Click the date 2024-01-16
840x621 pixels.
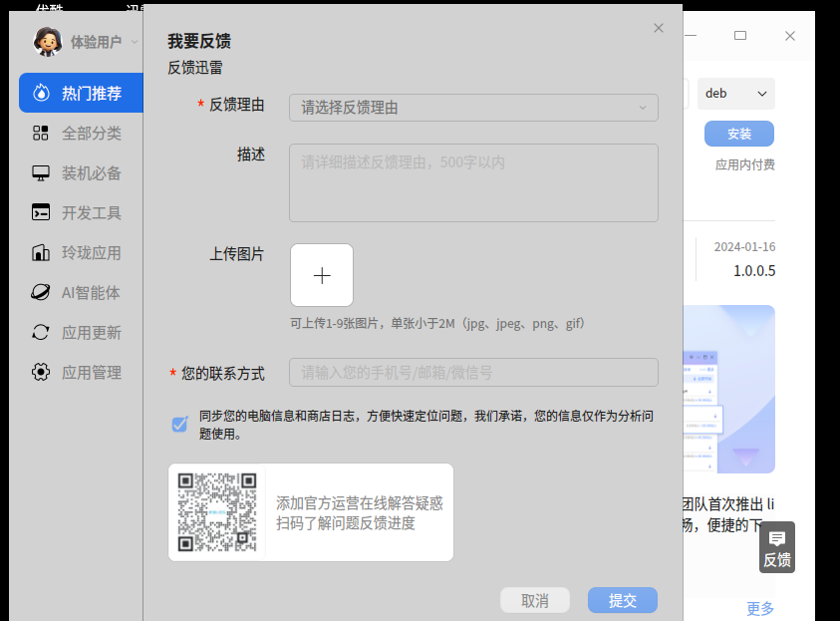click(744, 247)
